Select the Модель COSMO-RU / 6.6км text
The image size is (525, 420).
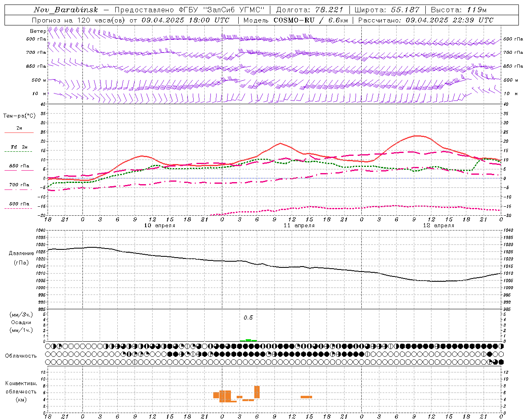[x=296, y=20]
